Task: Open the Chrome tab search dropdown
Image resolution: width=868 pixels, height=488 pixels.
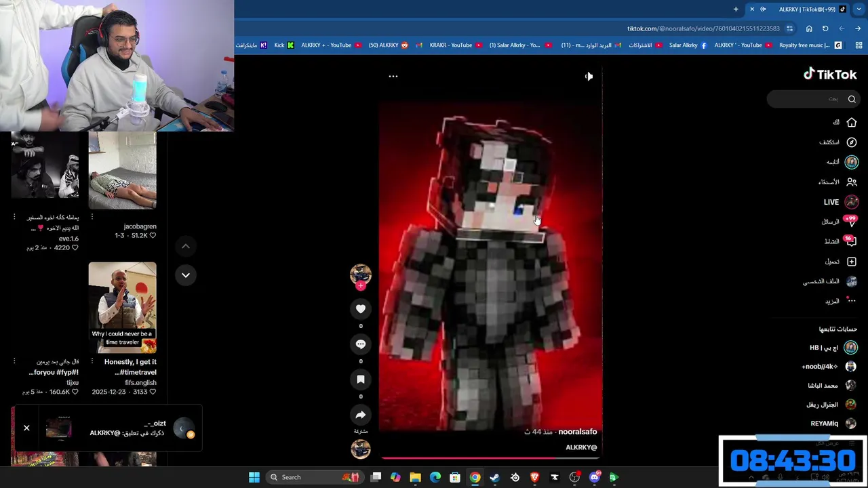Action: pyautogui.click(x=859, y=9)
